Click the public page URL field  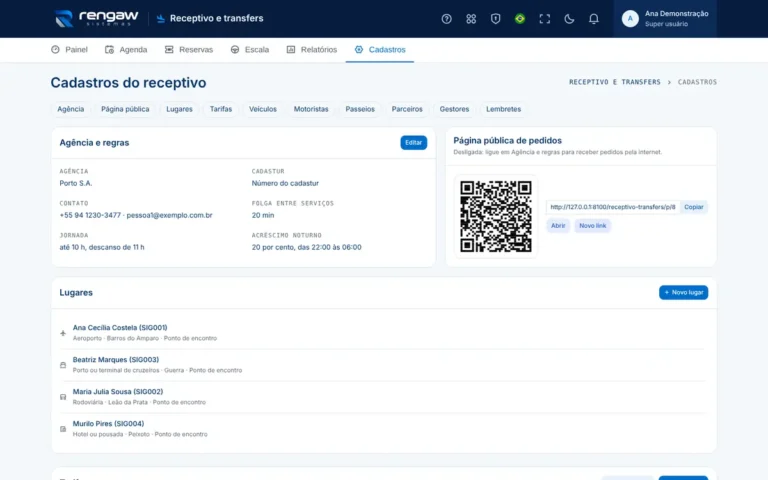coord(613,207)
